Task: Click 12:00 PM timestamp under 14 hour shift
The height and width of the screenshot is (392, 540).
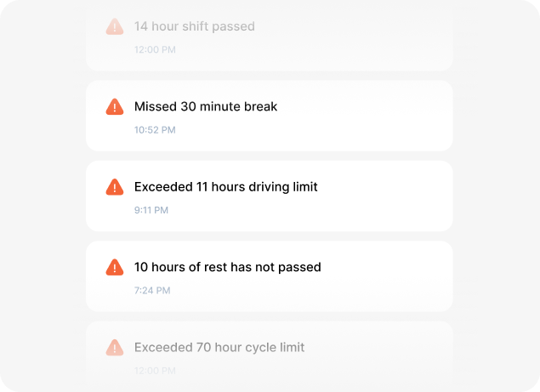Action: (155, 49)
